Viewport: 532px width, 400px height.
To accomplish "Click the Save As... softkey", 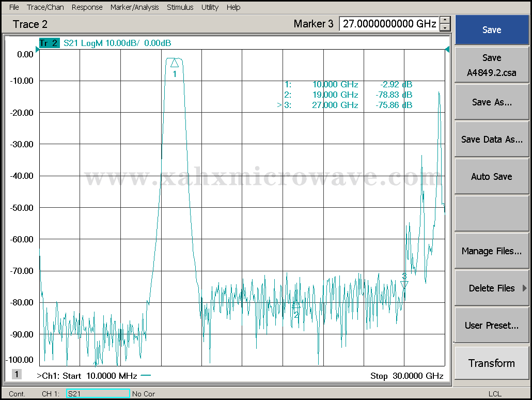I will 492,102.
